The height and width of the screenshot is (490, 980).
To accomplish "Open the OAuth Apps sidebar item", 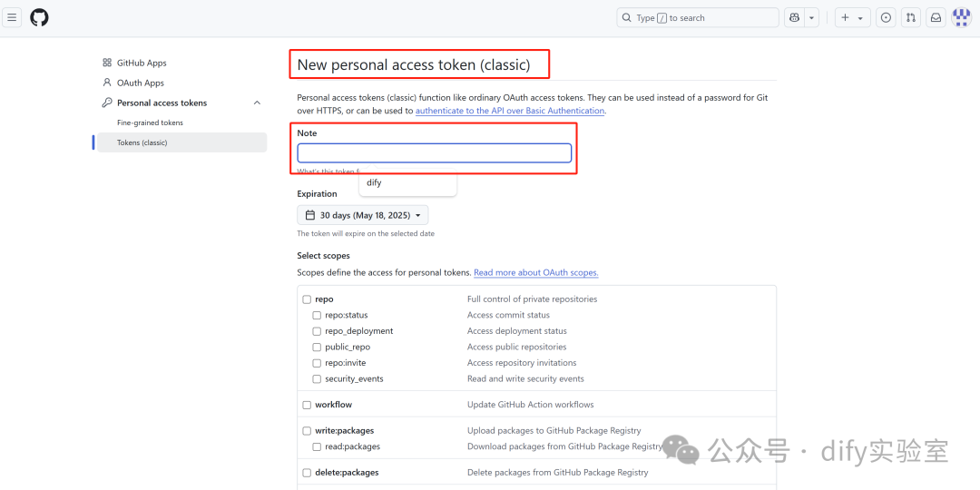I will [x=141, y=83].
